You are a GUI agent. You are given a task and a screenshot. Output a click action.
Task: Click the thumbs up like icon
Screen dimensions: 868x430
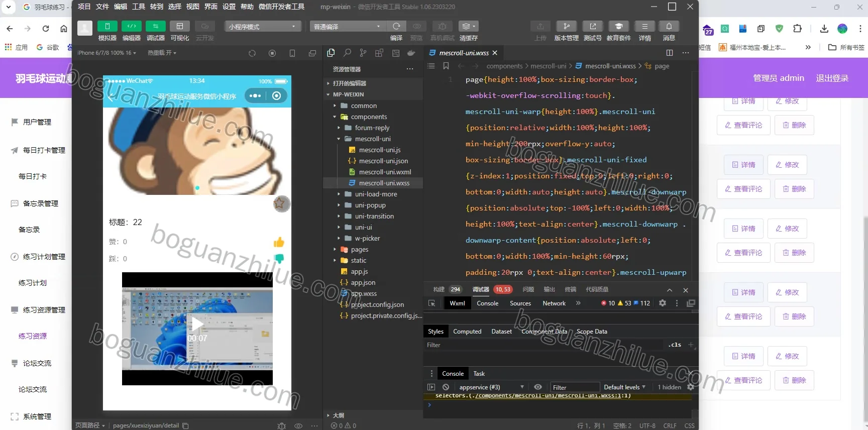coord(279,242)
